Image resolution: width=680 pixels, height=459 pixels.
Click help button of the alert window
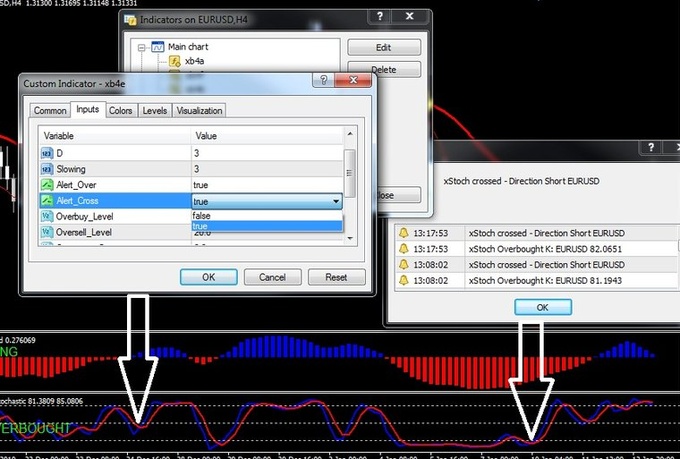click(651, 148)
